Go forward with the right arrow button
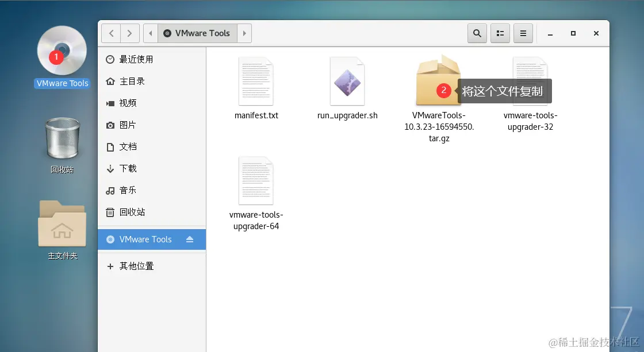Screen dimensions: 644x352 pyautogui.click(x=130, y=33)
